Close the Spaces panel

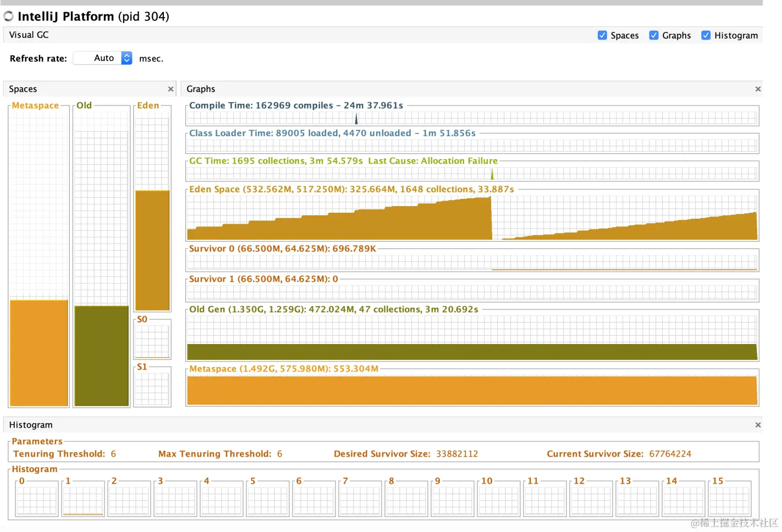[x=170, y=89]
